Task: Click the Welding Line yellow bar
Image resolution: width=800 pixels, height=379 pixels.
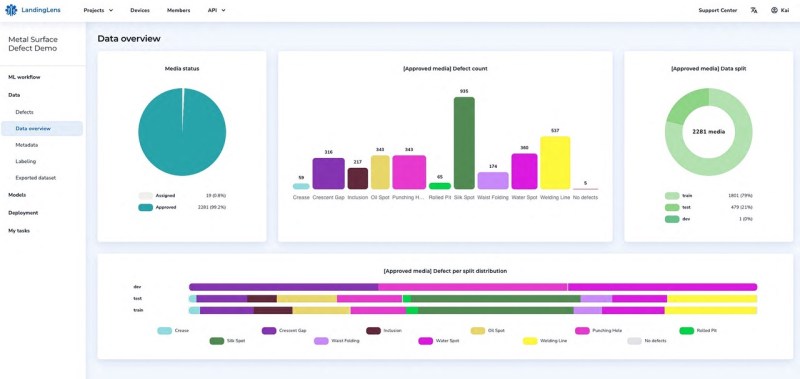Action: click(x=555, y=163)
